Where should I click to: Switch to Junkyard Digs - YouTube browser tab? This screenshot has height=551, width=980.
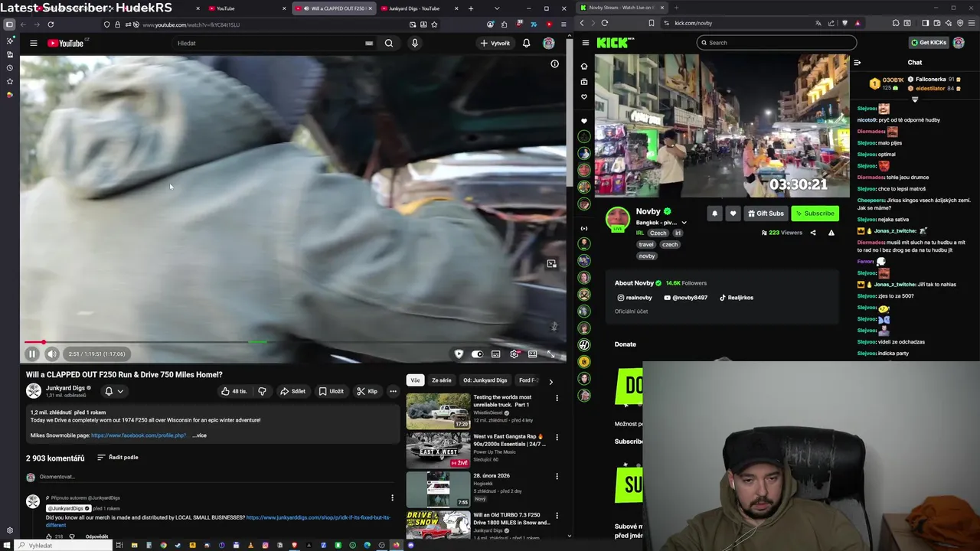420,8
